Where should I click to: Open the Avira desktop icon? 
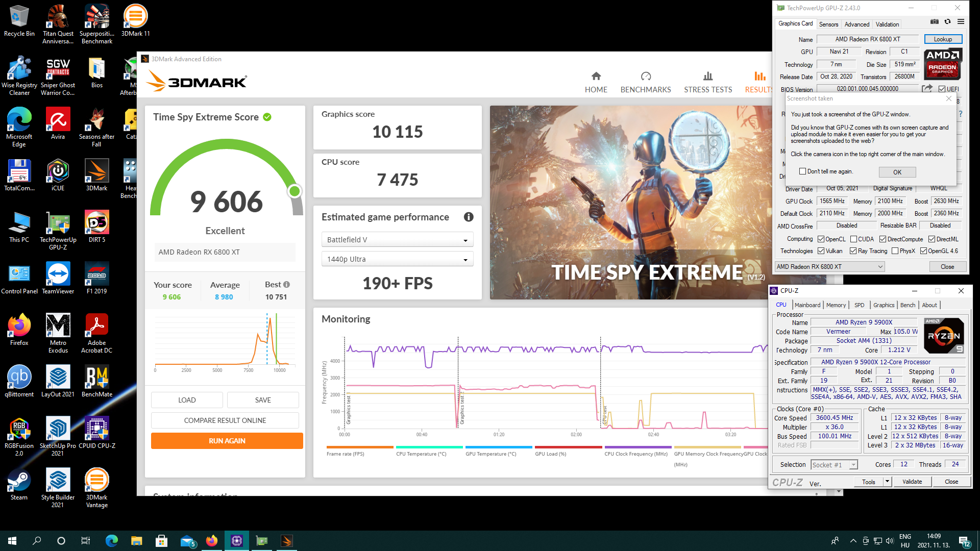[x=58, y=123]
